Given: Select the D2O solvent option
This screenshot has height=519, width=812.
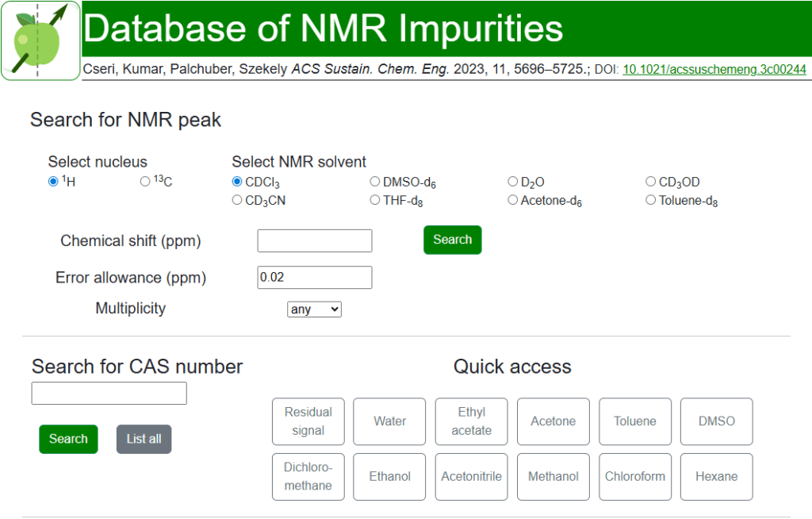Looking at the screenshot, I should 513,182.
